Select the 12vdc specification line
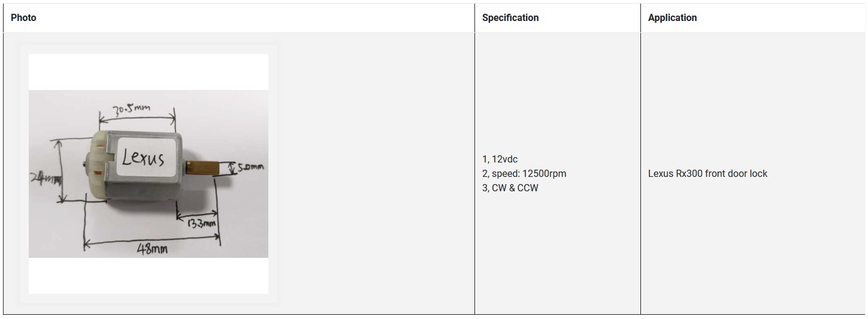Screen dimensions: 868x319 coord(500,159)
